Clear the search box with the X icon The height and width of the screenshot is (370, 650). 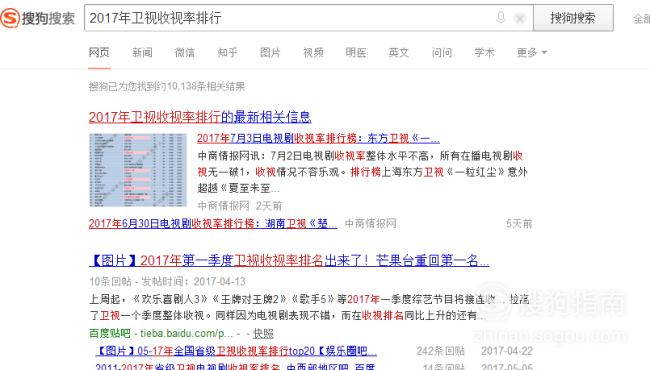[x=519, y=18]
